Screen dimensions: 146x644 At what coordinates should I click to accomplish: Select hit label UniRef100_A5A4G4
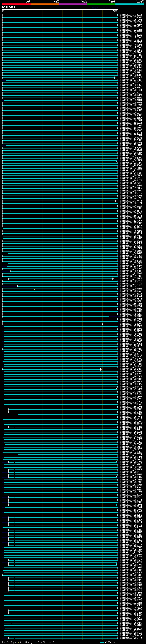[131, 100]
